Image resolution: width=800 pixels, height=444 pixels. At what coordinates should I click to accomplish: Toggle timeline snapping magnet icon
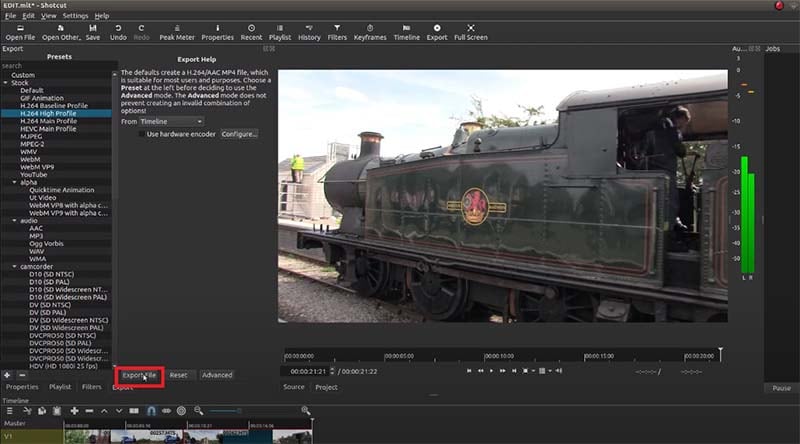(x=151, y=411)
